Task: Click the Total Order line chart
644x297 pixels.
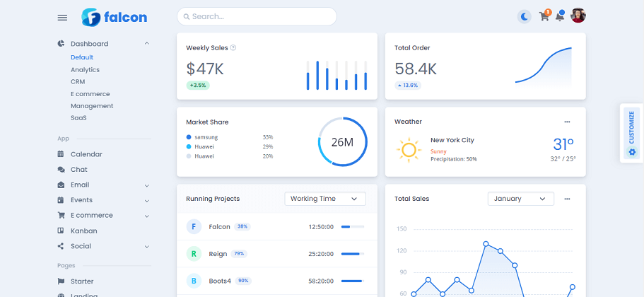Action: tap(544, 66)
